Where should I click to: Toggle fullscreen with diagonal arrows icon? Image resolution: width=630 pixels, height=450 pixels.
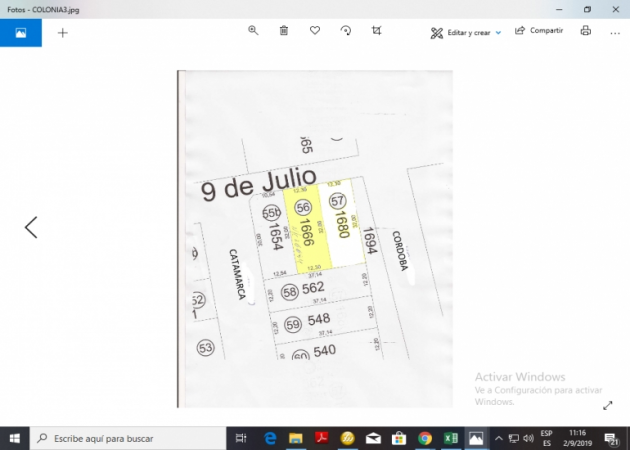click(607, 405)
